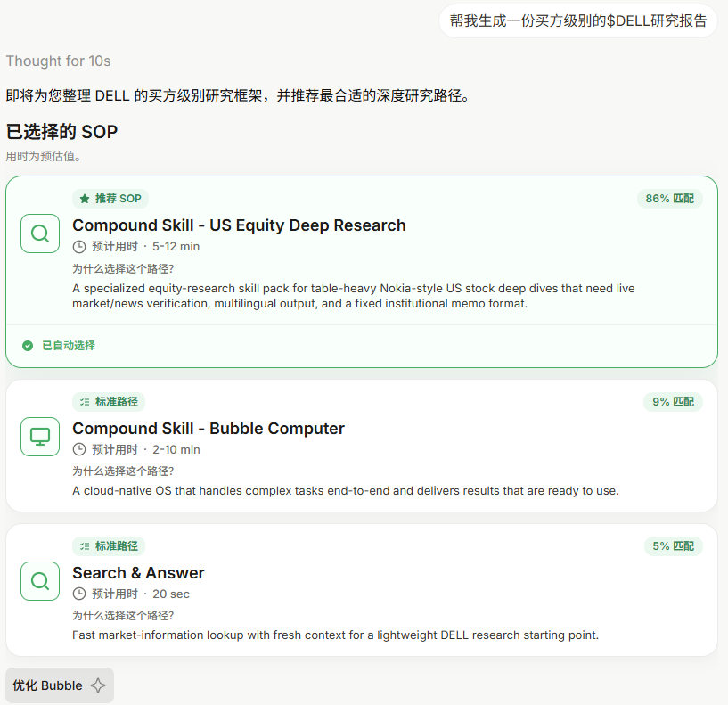Choose the Search & Answer card title

[x=138, y=572]
